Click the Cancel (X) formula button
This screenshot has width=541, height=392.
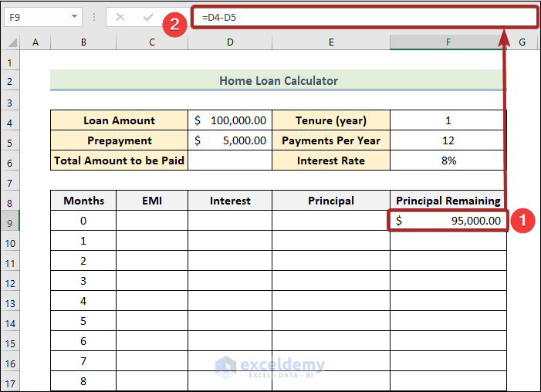click(120, 17)
